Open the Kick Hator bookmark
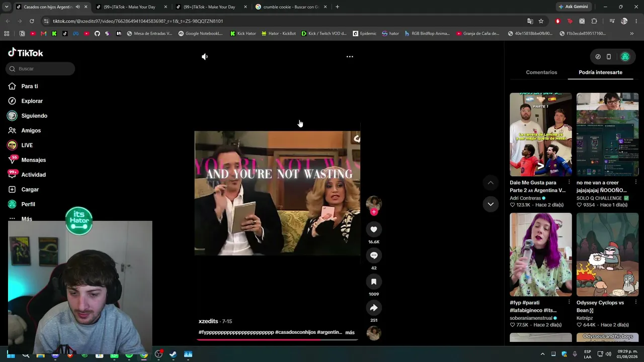 pyautogui.click(x=243, y=34)
